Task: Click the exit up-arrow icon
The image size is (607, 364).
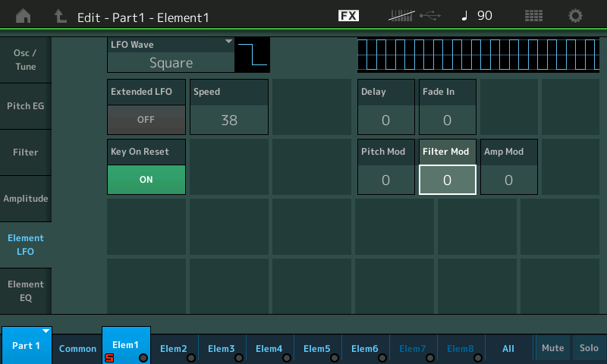Action: 61,16
